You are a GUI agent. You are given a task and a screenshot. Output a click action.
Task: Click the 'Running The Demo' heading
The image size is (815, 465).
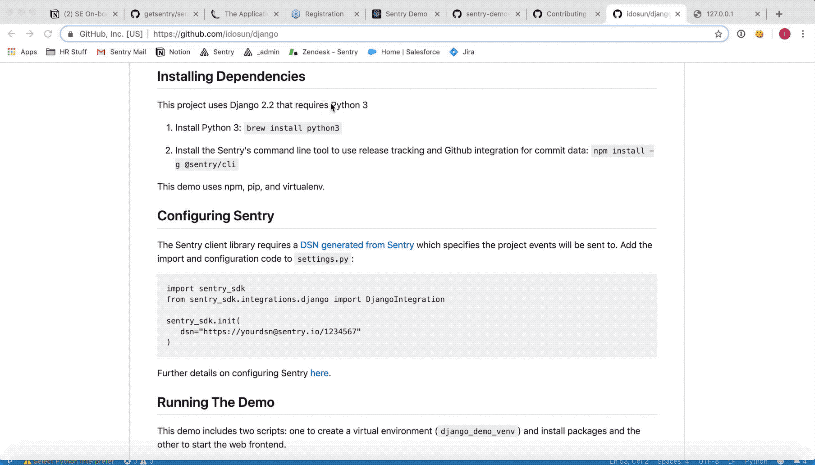pos(216,402)
